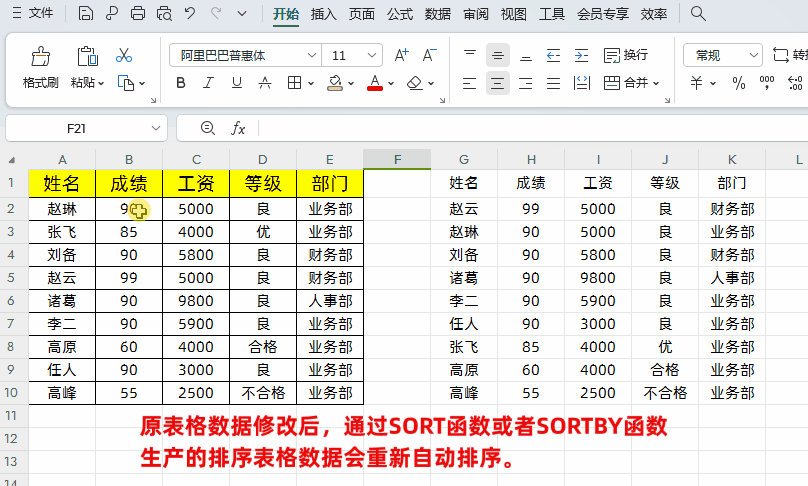Click the Print icon
Viewport: 808px width, 486px height.
(x=138, y=13)
